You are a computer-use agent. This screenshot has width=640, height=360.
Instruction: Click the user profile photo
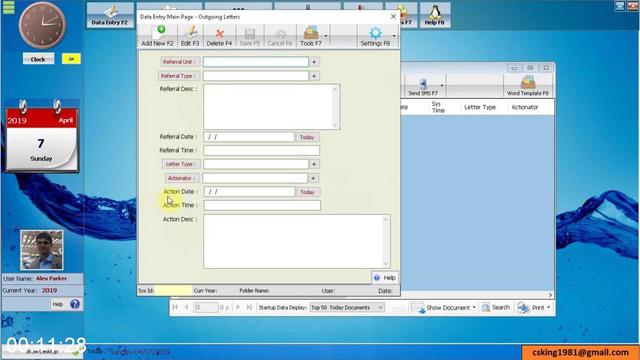[42, 250]
